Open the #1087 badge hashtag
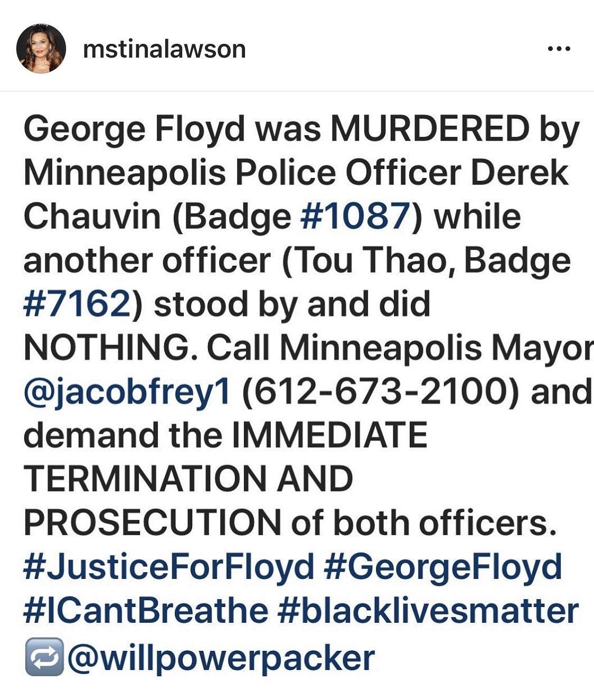 click(x=354, y=216)
